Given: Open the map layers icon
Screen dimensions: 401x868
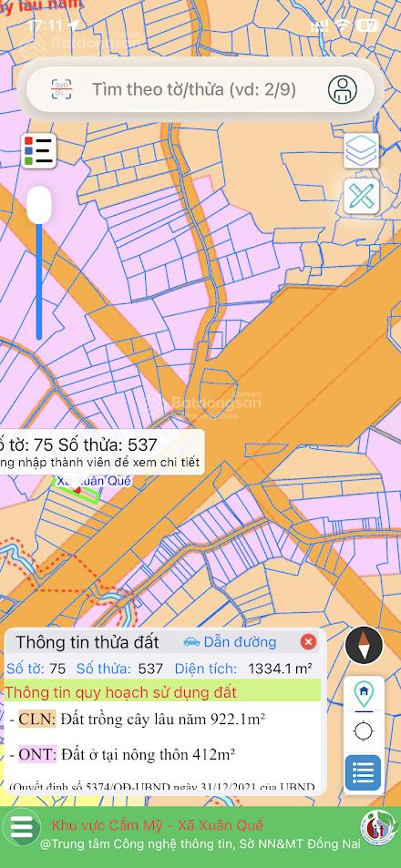Looking at the screenshot, I should [361, 150].
